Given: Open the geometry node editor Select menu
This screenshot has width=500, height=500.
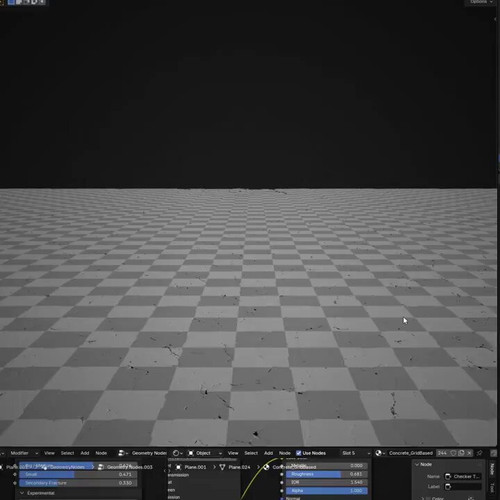Looking at the screenshot, I should click(x=67, y=453).
